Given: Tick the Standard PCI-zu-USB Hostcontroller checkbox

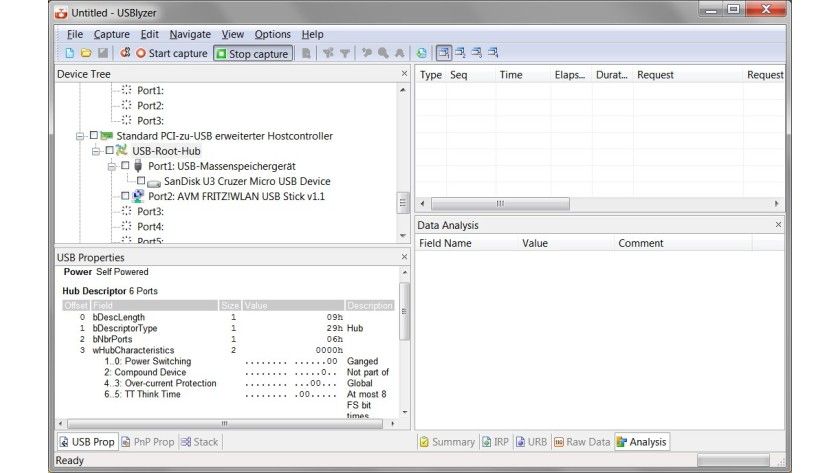Looking at the screenshot, I should point(94,135).
